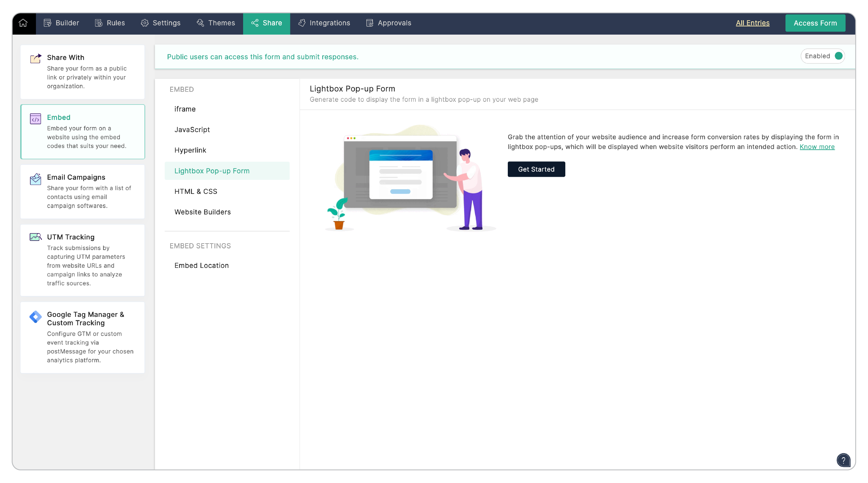The image size is (868, 483).
Task: Click the UTM Tracking chart icon
Action: [36, 237]
